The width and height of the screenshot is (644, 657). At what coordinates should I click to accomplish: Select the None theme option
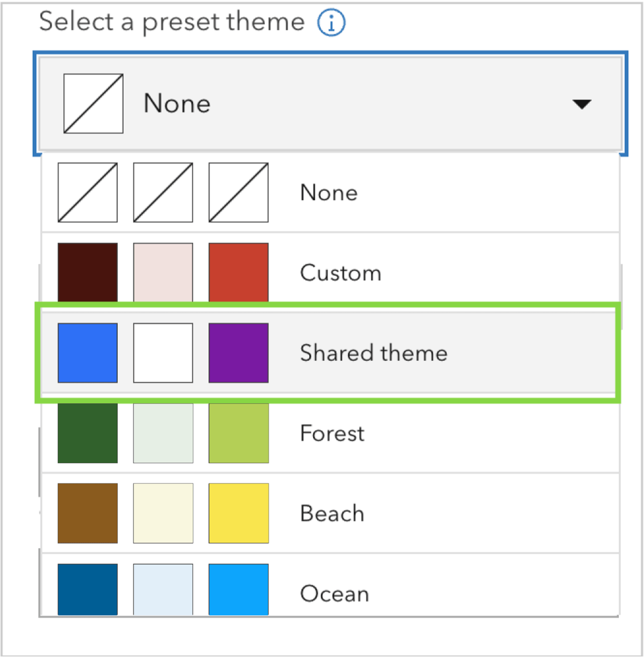(329, 193)
